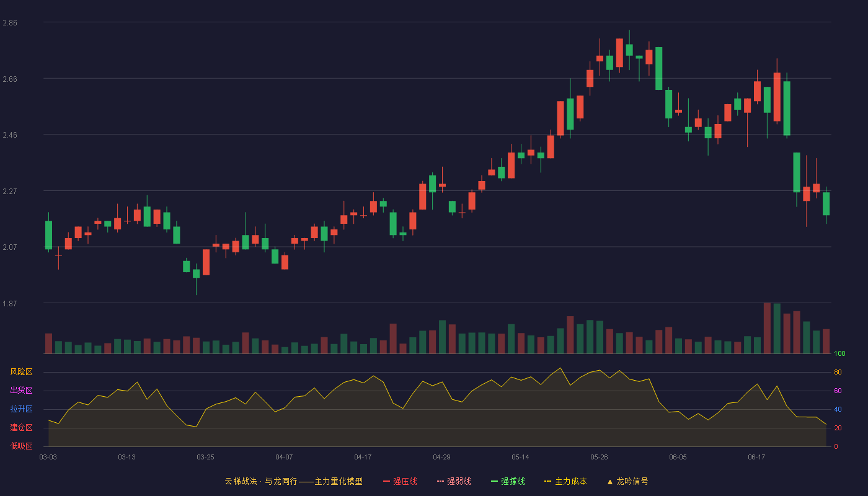Viewport: 868px width, 496px height.
Task: Click the magenta 60 indicator scale value
Action: [x=838, y=391]
